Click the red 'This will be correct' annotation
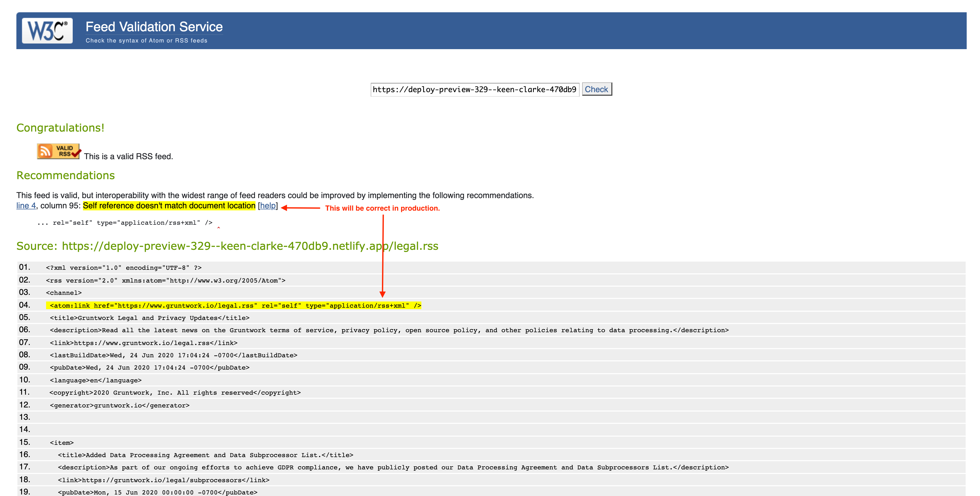The width and height of the screenshot is (980, 496). point(382,208)
